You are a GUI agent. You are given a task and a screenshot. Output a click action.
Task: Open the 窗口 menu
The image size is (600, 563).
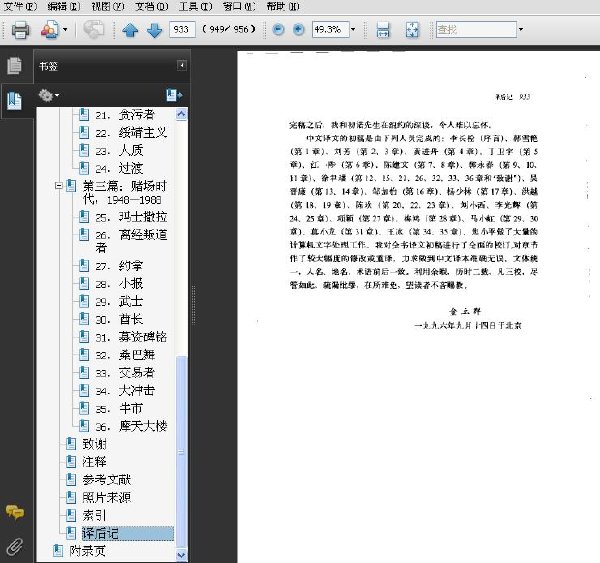coord(239,6)
